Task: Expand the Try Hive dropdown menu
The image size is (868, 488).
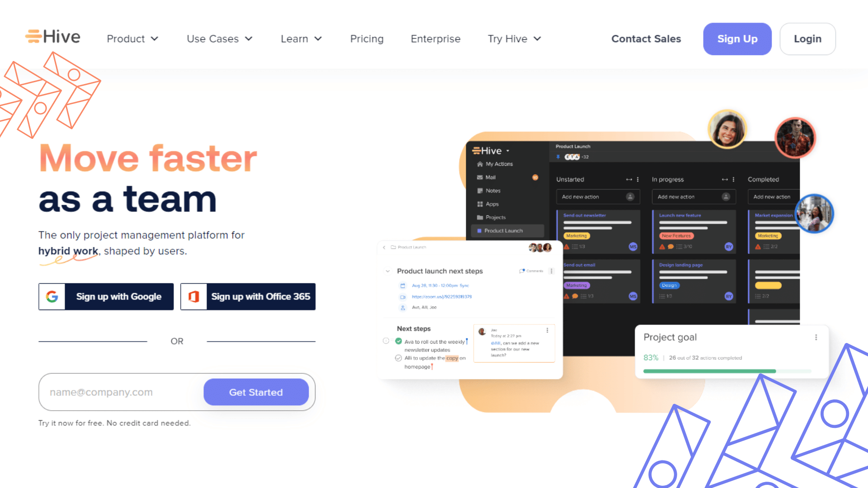Action: 514,38
